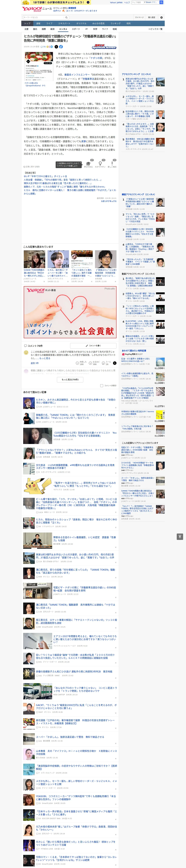
Task: React with わかりやすい lightbulb icon
Action: pyautogui.click(x=100, y=163)
